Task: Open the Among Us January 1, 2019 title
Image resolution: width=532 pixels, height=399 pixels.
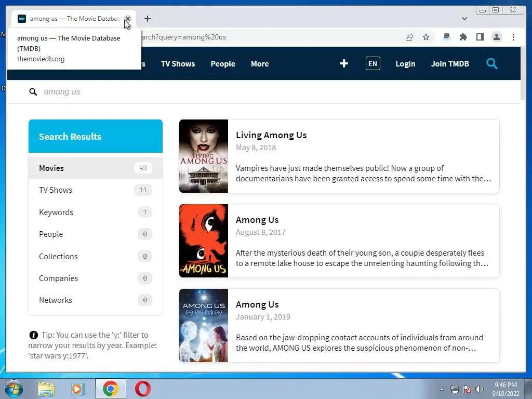Action: pos(257,304)
